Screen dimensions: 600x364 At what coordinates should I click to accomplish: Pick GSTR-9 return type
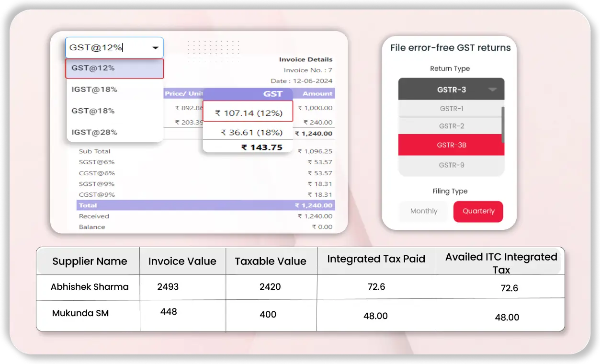[451, 165]
